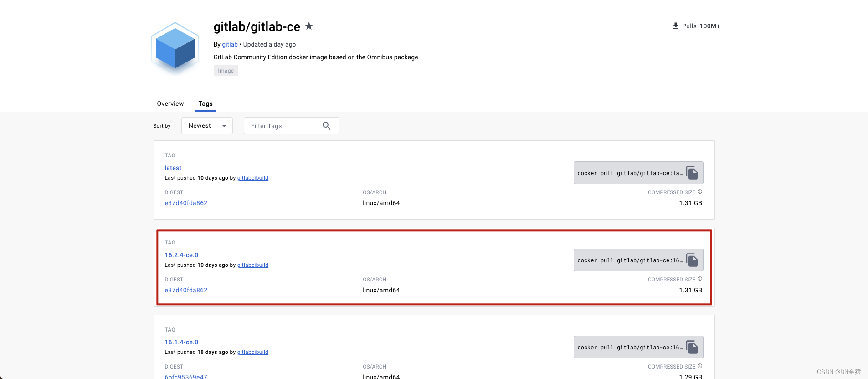
Task: Open gitlabcibuild link in 16.1.4-ce.0 card
Action: point(253,352)
